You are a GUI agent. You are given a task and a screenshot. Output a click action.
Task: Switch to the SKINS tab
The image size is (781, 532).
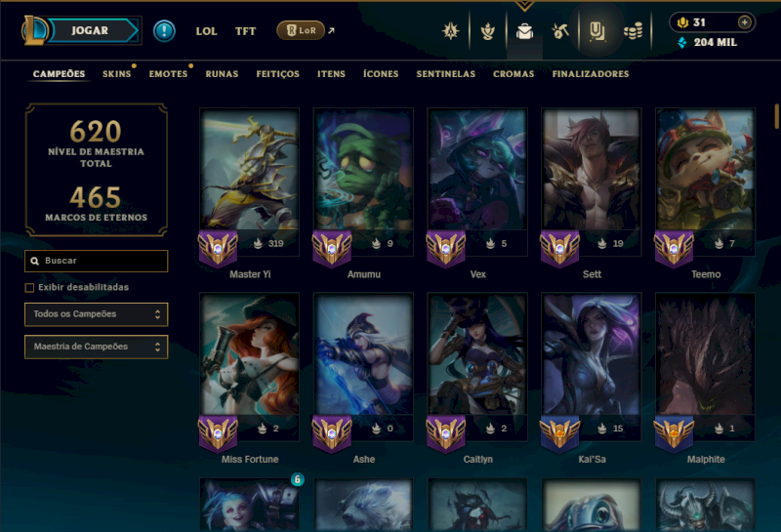pos(116,74)
